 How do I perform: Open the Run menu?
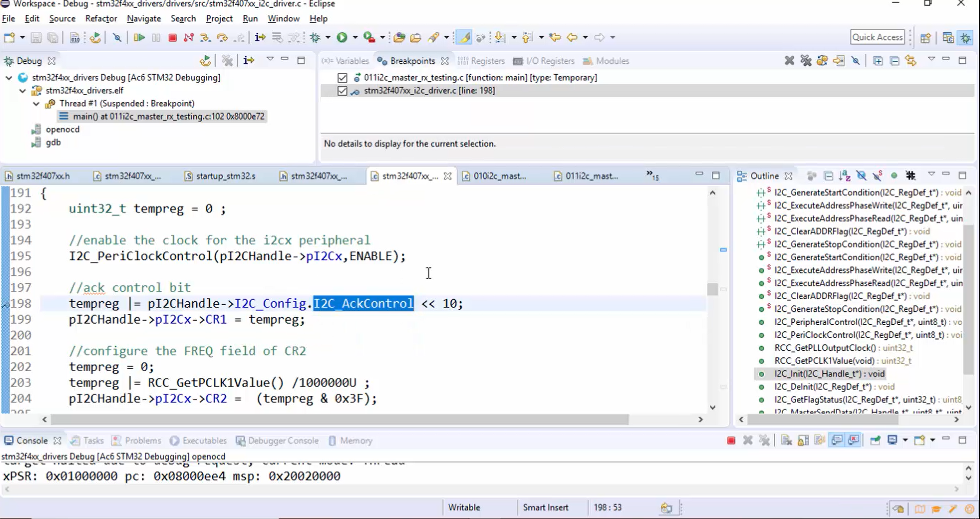pos(250,18)
